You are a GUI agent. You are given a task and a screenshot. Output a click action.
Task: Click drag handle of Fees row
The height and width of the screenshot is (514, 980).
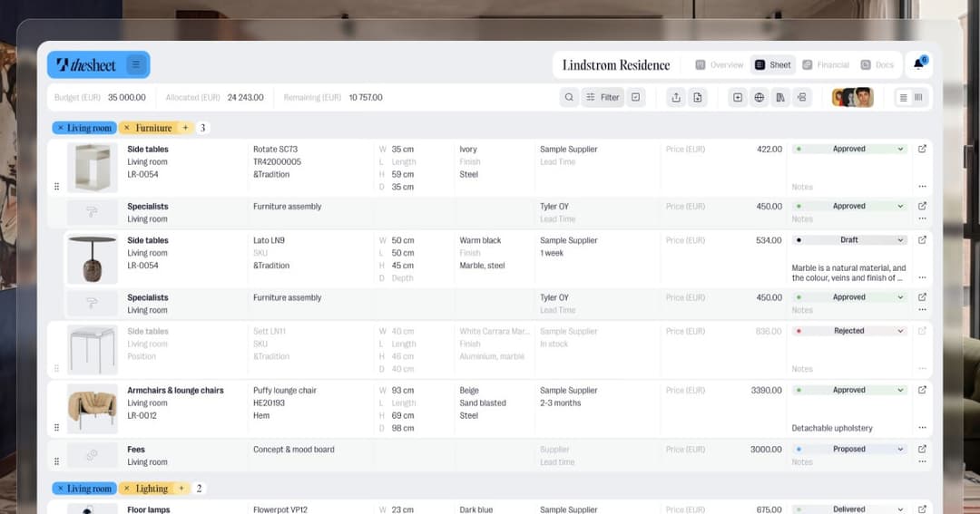coord(57,461)
